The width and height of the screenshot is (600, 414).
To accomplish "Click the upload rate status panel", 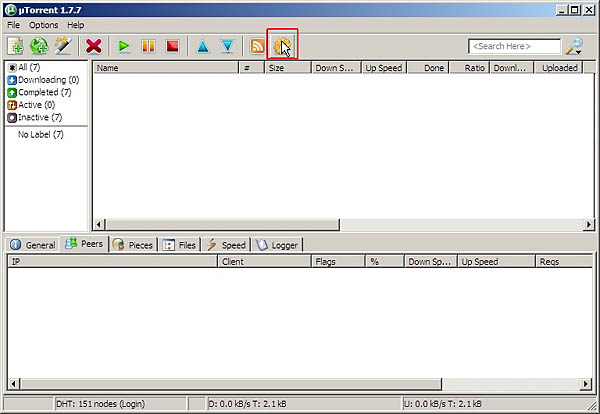I will coord(494,404).
